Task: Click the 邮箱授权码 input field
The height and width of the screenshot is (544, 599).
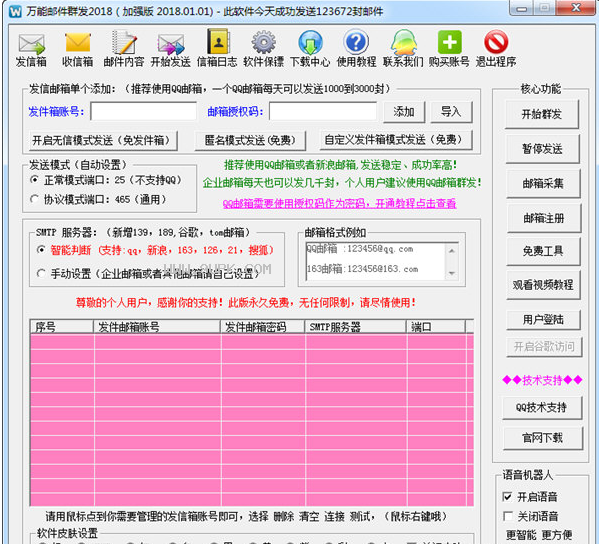Action: click(323, 112)
